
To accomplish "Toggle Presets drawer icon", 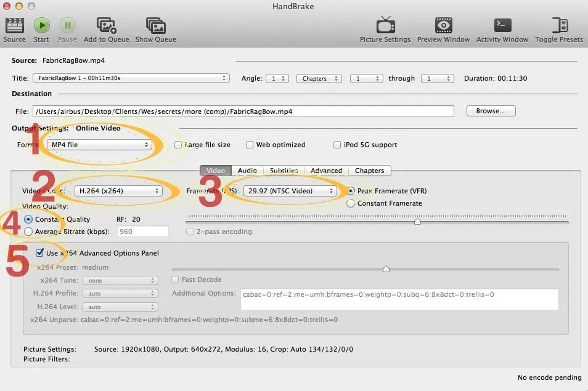I will (x=560, y=25).
